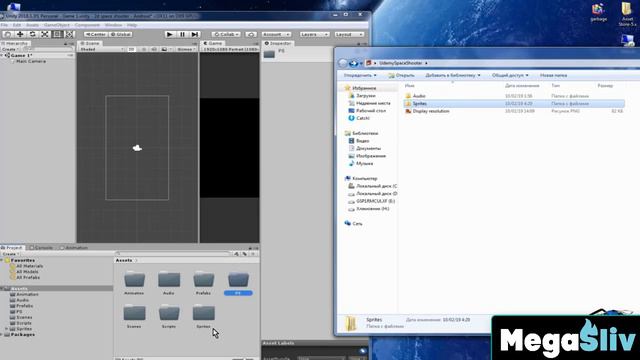
Task: Expand the Sprites folder in Project tree
Action: (x=7, y=329)
